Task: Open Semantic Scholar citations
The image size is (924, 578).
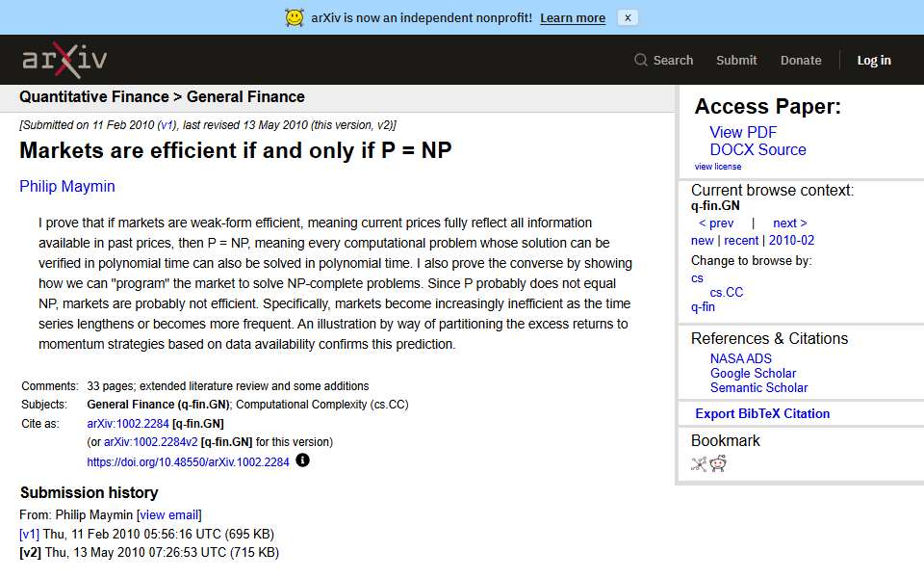Action: pos(758,387)
